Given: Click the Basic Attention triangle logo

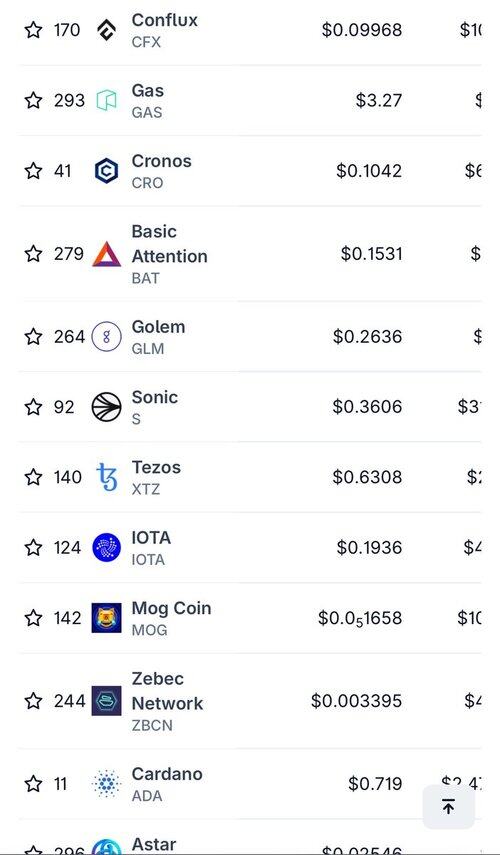Looking at the screenshot, I should coord(106,254).
